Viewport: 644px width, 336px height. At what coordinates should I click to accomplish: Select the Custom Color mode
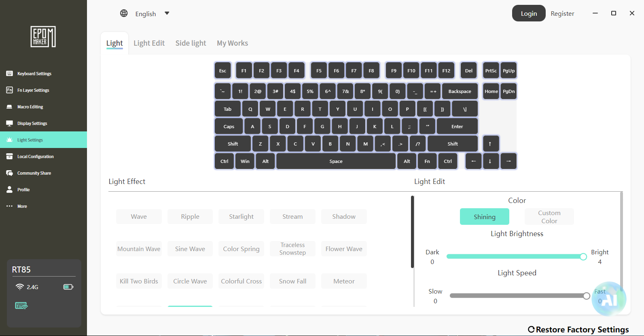click(x=549, y=217)
